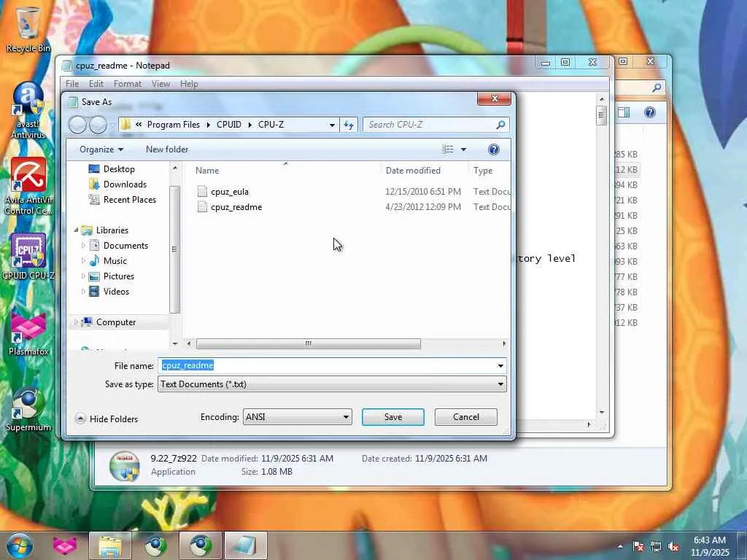Click the Explorer window search magnifier
Screen dimensions: 747x560
[x=657, y=87]
